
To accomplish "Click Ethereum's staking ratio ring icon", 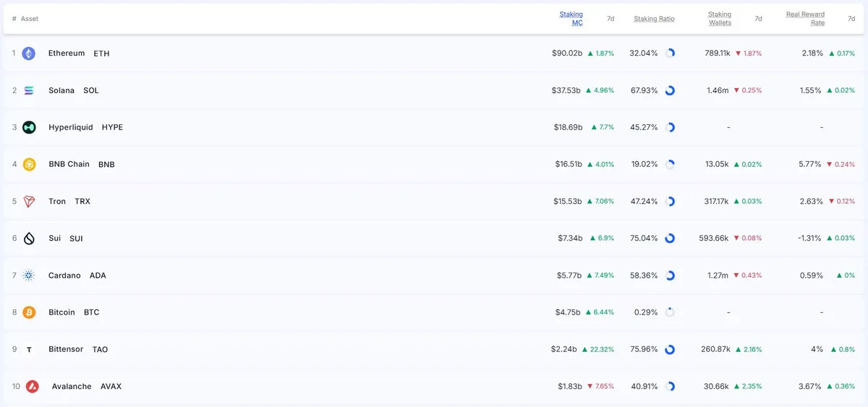I will [x=670, y=53].
